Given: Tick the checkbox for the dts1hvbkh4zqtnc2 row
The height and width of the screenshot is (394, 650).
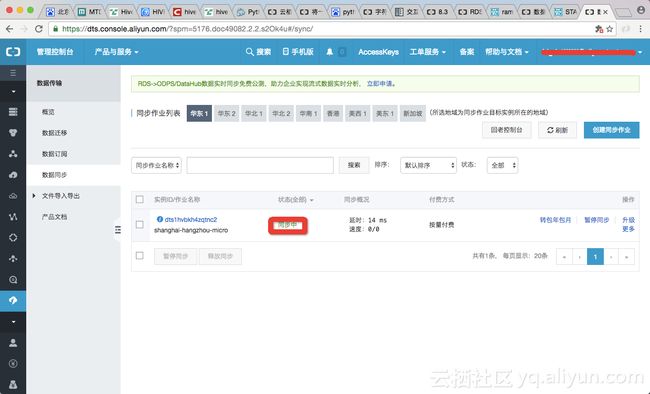Looking at the screenshot, I should pos(140,224).
